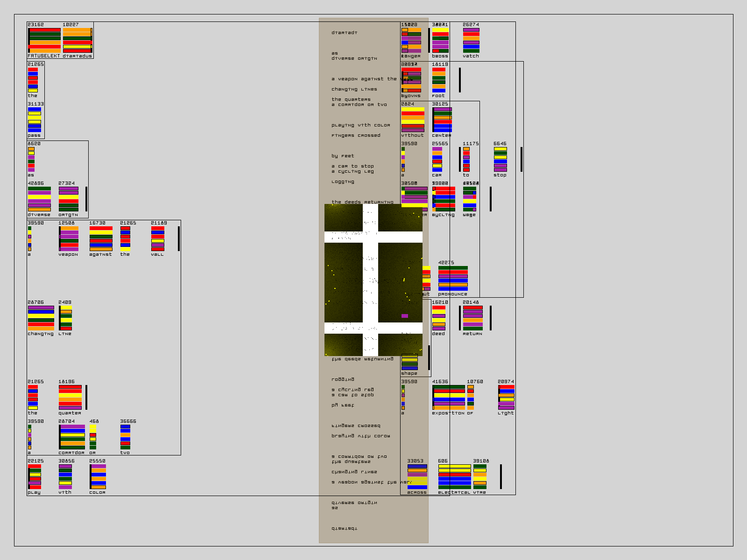Image resolution: width=747 pixels, height=560 pixels.
Task: Click the small purple square in the image
Action: pos(405,316)
